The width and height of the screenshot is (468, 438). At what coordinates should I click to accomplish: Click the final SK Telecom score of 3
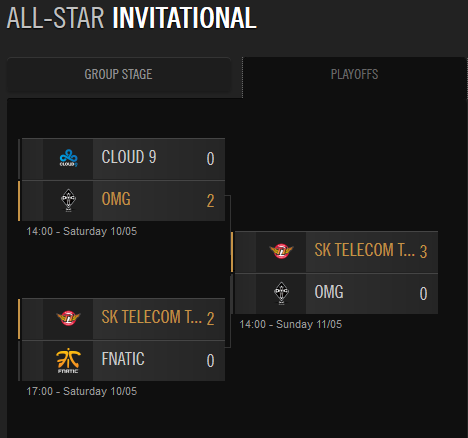[x=423, y=252]
